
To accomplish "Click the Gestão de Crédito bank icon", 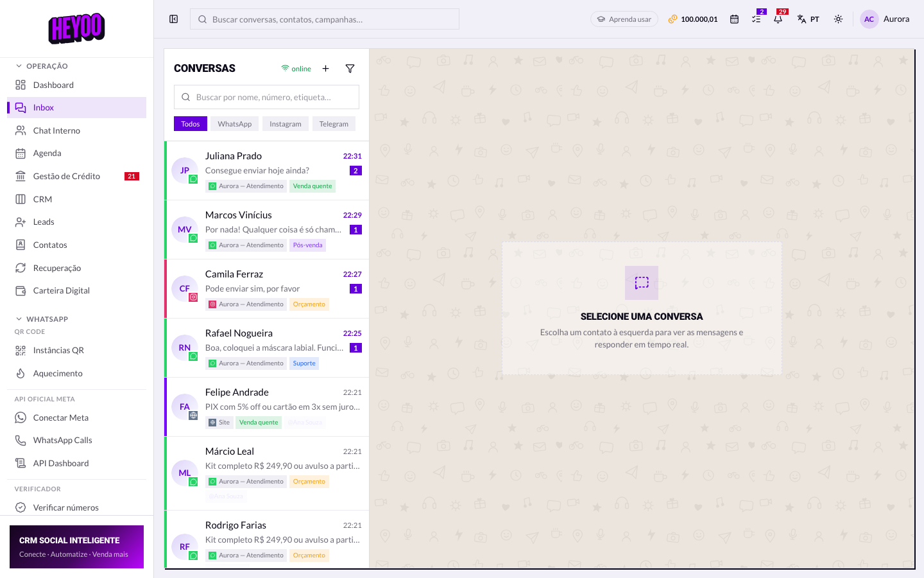I will click(21, 176).
